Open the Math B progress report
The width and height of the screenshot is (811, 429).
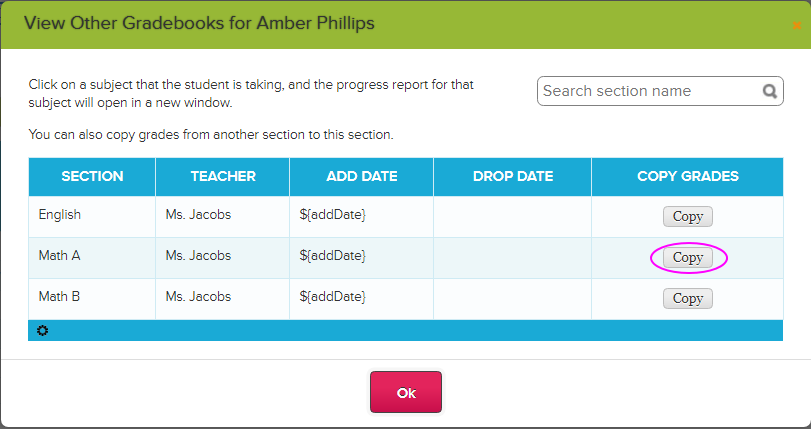coord(59,297)
